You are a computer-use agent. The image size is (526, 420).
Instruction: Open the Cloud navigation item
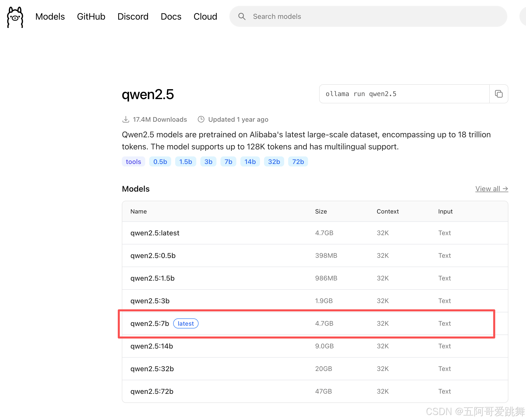click(205, 17)
